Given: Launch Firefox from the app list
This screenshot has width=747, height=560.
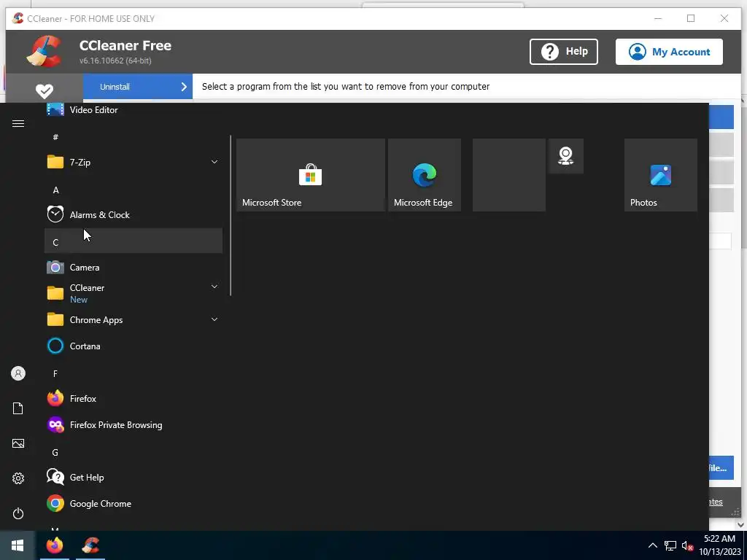Looking at the screenshot, I should (x=133, y=399).
